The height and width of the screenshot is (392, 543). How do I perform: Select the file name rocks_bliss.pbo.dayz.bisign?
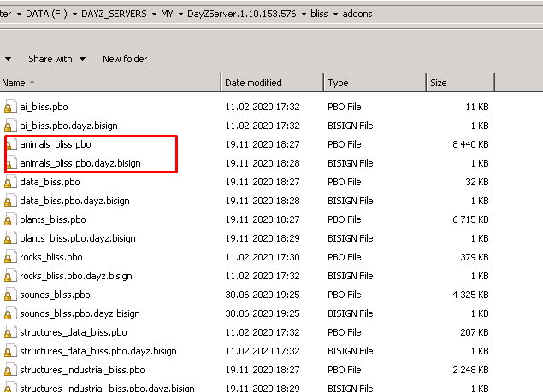point(76,276)
